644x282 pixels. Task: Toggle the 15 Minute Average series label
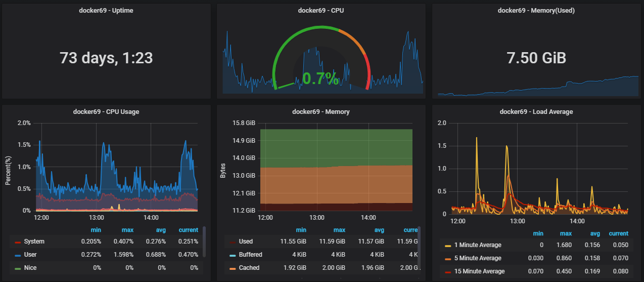coord(480,271)
